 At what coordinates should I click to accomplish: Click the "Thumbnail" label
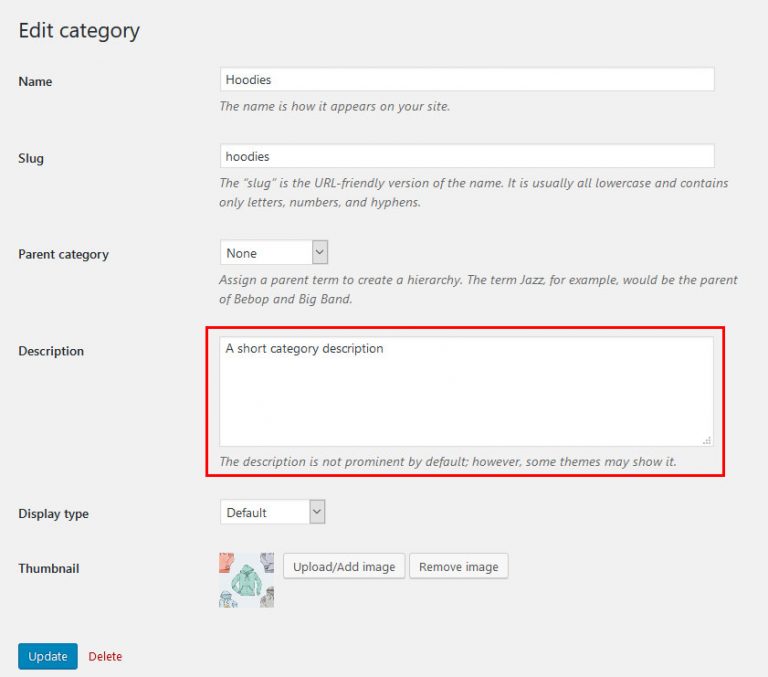click(48, 569)
